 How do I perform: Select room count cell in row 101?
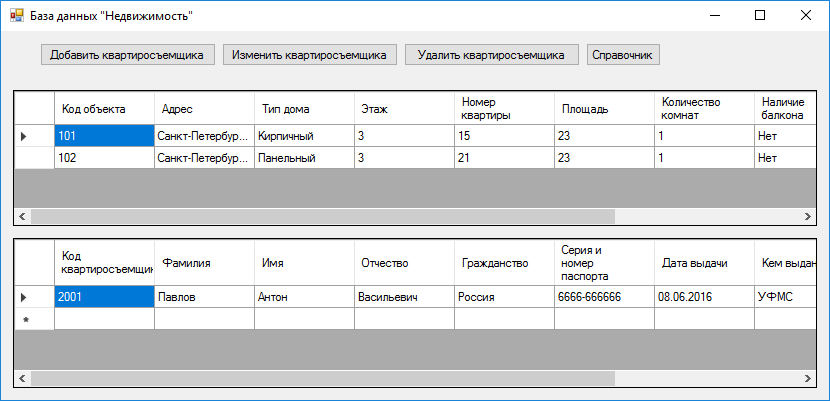coord(705,136)
